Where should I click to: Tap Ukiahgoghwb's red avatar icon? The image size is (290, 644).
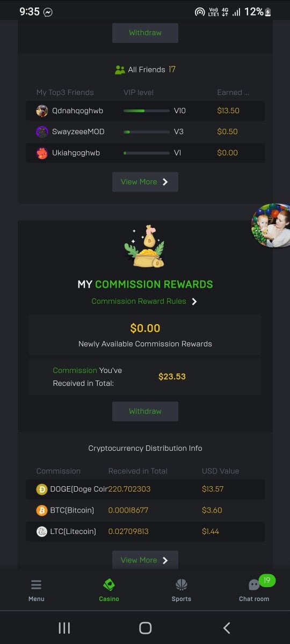click(x=42, y=153)
